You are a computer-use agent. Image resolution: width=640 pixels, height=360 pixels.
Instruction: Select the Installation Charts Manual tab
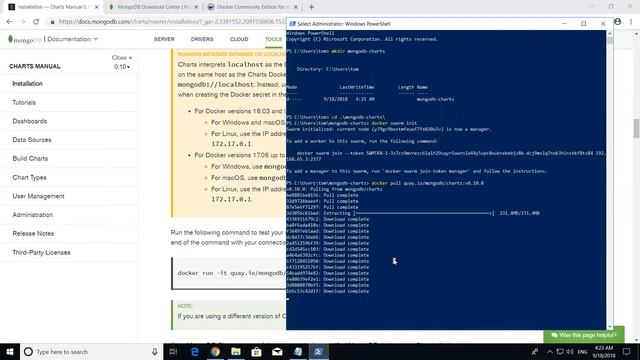(x=53, y=7)
